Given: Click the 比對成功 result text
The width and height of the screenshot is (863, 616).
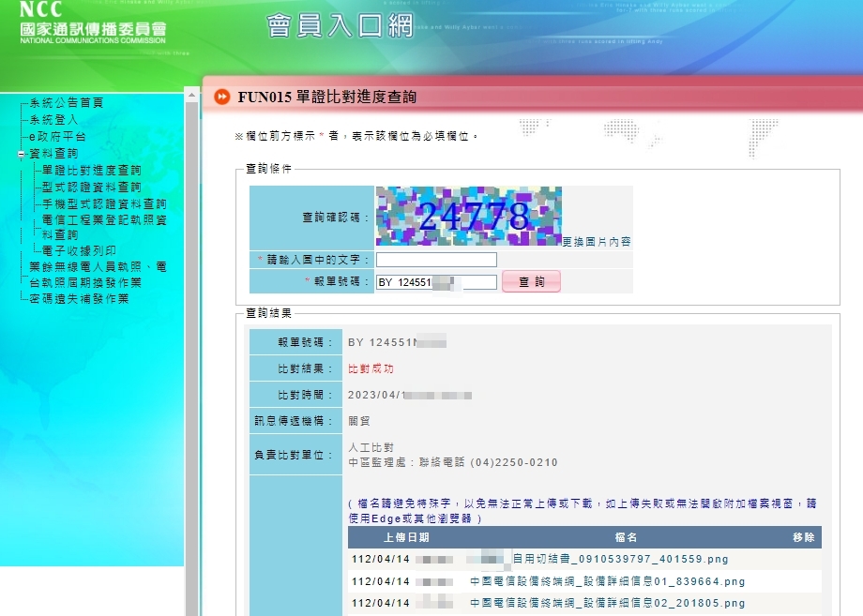Looking at the screenshot, I should click(x=371, y=368).
